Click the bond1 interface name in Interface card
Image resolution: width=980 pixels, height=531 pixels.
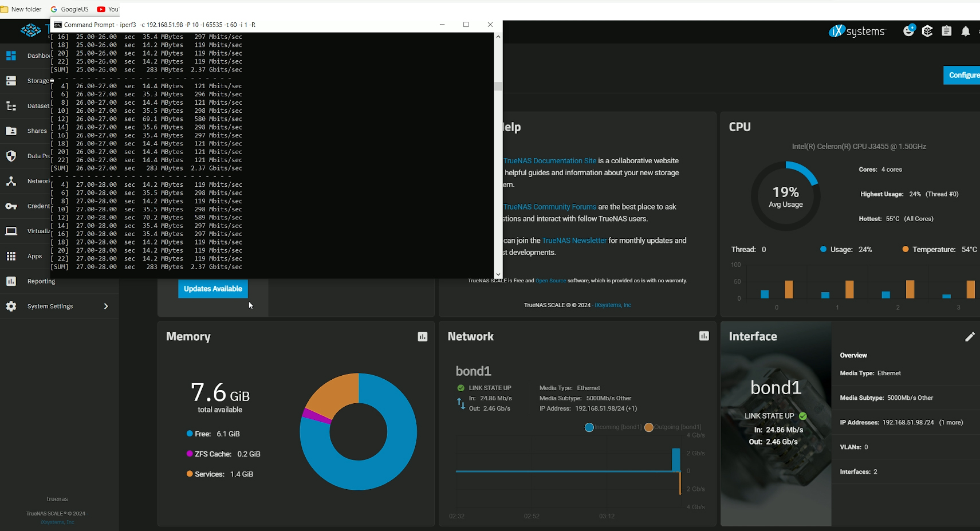pyautogui.click(x=776, y=388)
